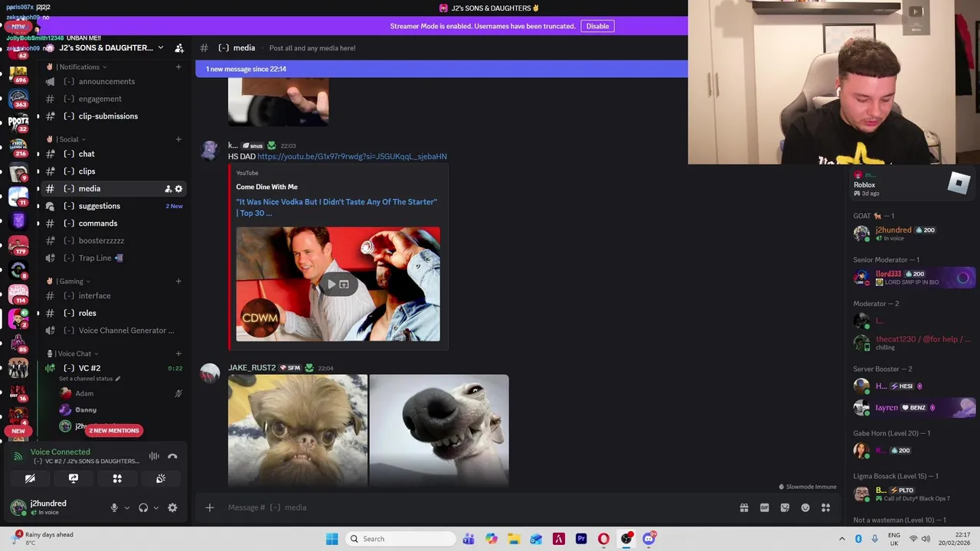Collapse the Gaming category

click(70, 281)
